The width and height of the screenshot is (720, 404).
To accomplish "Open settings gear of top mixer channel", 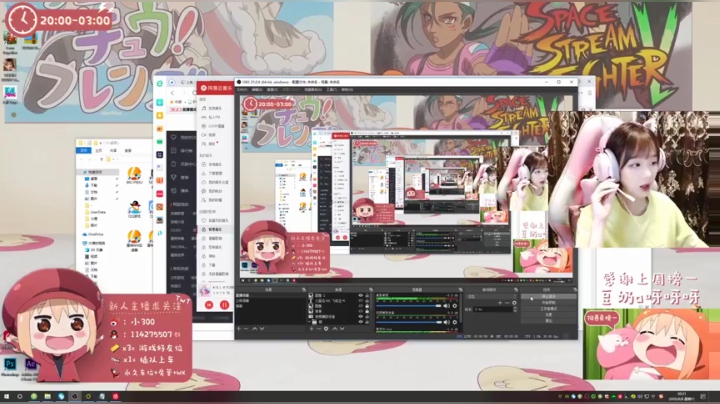I will tap(455, 306).
